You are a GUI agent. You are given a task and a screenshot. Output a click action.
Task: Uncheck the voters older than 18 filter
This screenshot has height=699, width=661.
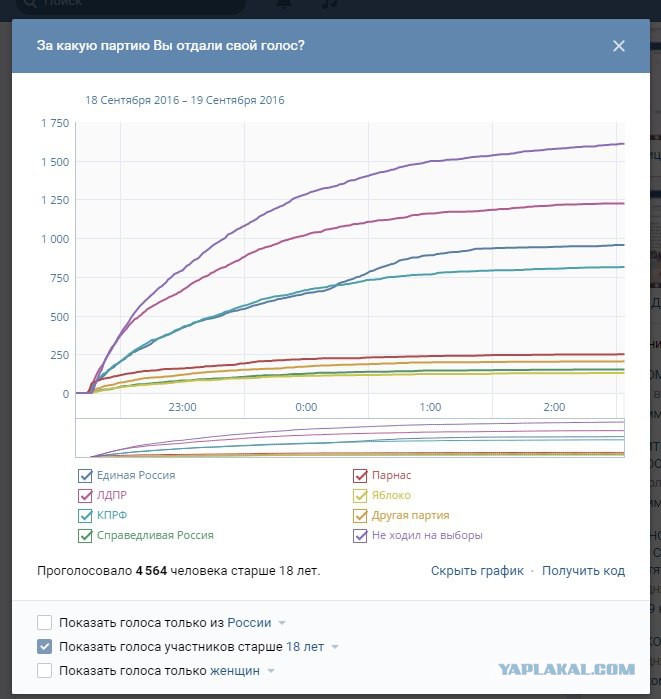tap(45, 646)
